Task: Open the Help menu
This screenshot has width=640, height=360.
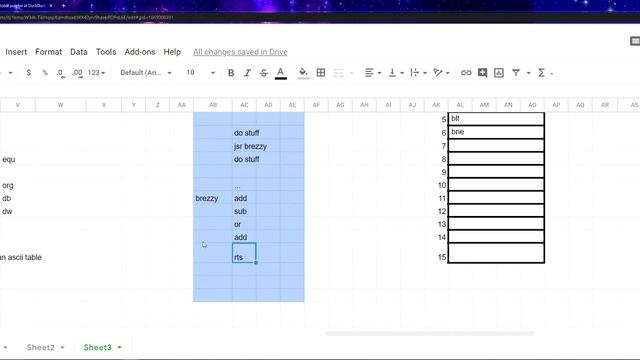Action: point(172,52)
